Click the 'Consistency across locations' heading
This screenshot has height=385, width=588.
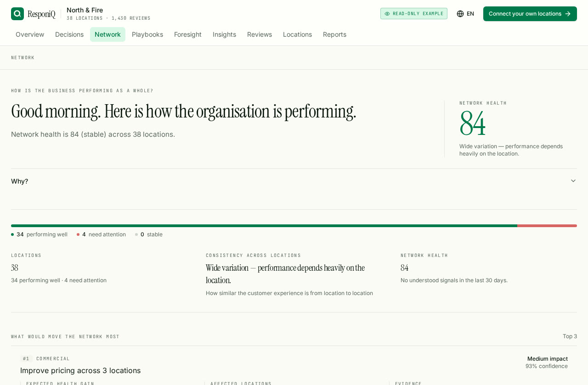(x=254, y=256)
